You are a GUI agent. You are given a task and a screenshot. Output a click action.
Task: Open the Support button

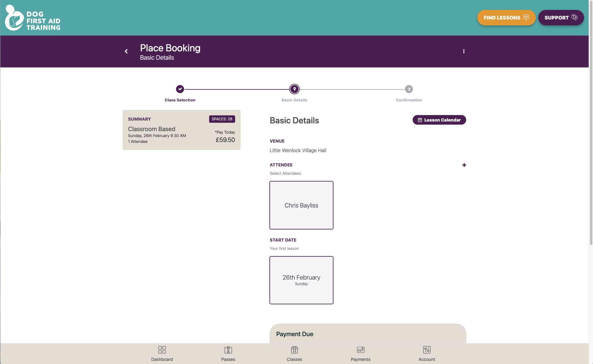point(561,18)
